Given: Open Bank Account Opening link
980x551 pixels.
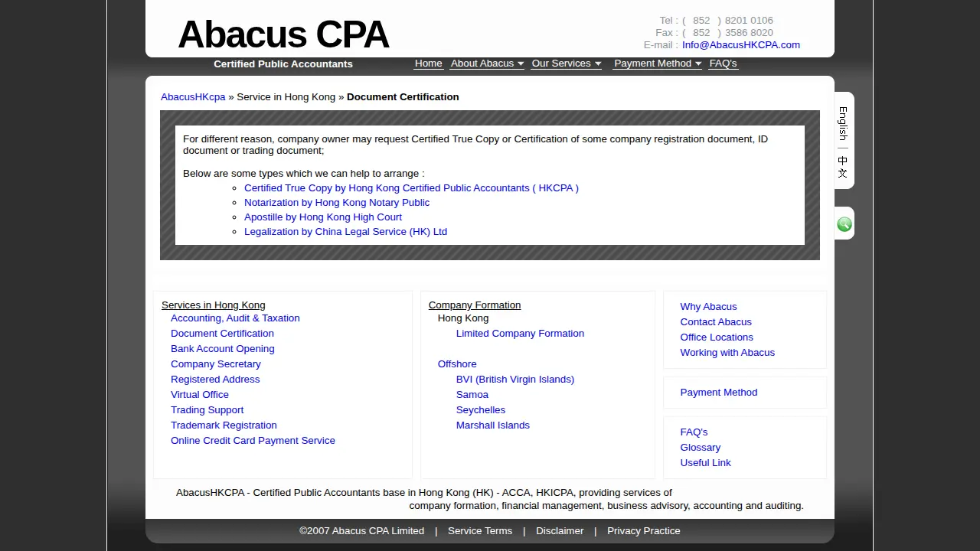Looking at the screenshot, I should pos(223,348).
